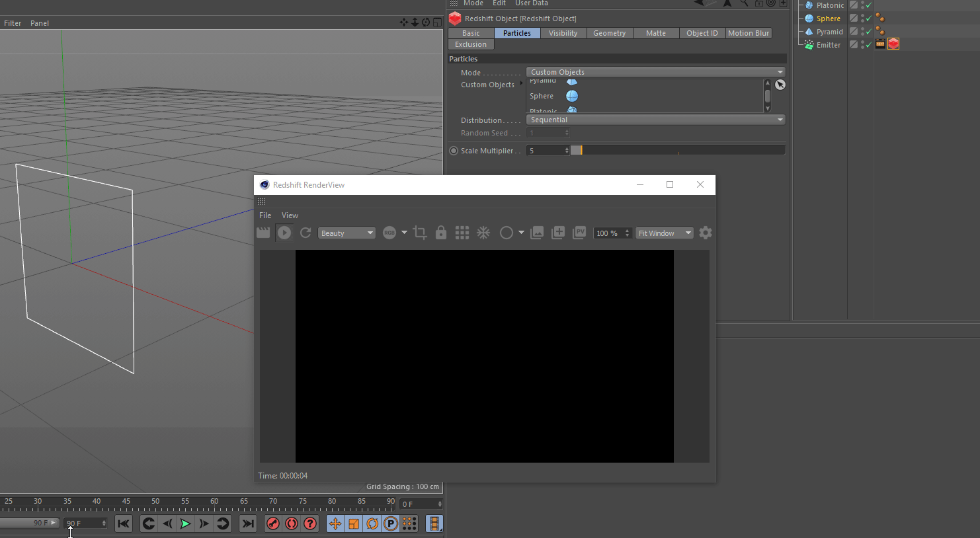Expand the clay mode dropdown arrow next to circle
The image size is (980, 538).
[x=521, y=233]
